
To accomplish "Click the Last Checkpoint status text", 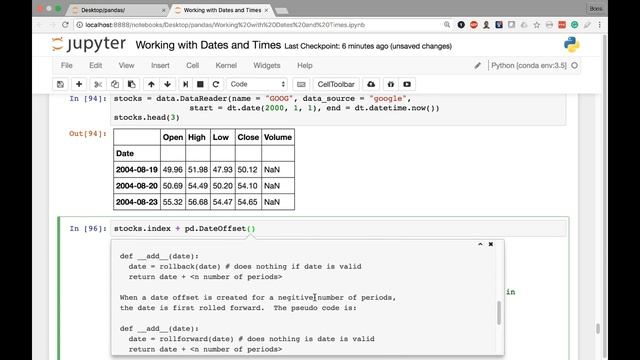I will [368, 46].
